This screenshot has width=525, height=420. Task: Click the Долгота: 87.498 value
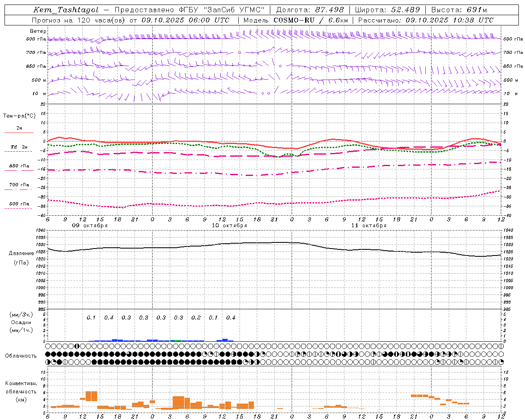(310, 10)
